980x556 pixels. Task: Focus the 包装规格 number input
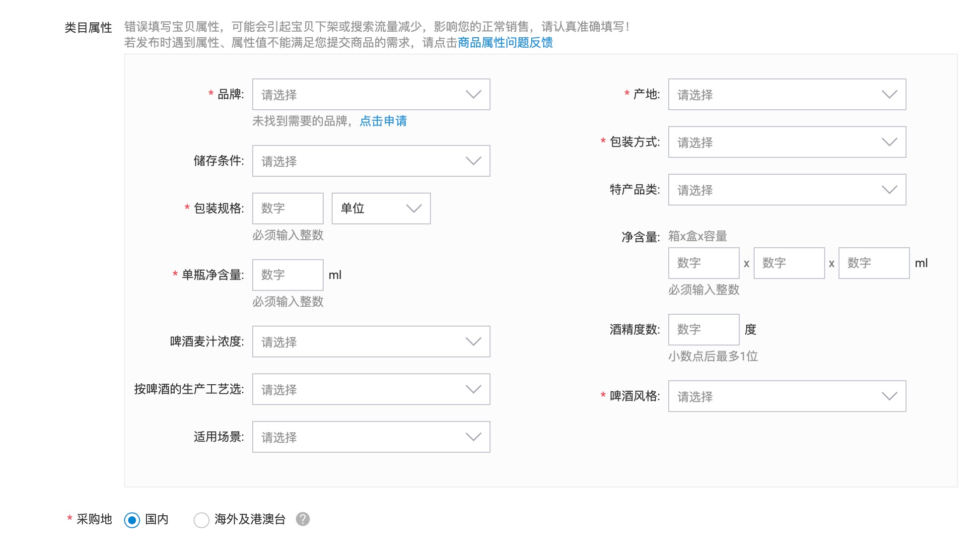click(x=288, y=208)
